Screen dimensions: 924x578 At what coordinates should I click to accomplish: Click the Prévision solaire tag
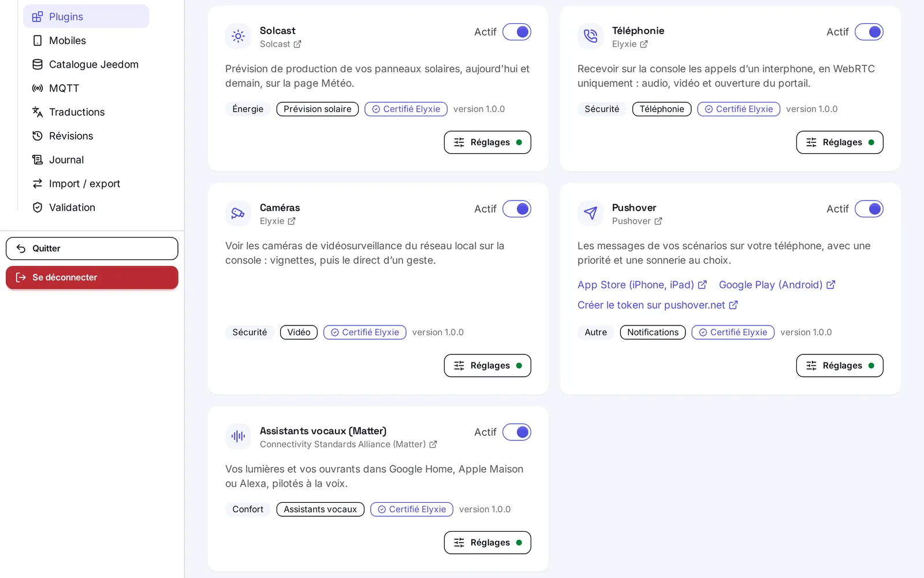pyautogui.click(x=318, y=109)
